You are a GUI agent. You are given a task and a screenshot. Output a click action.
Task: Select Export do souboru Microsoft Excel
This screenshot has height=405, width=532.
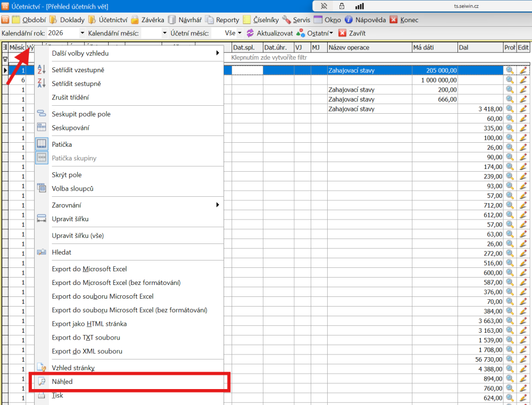click(x=129, y=296)
